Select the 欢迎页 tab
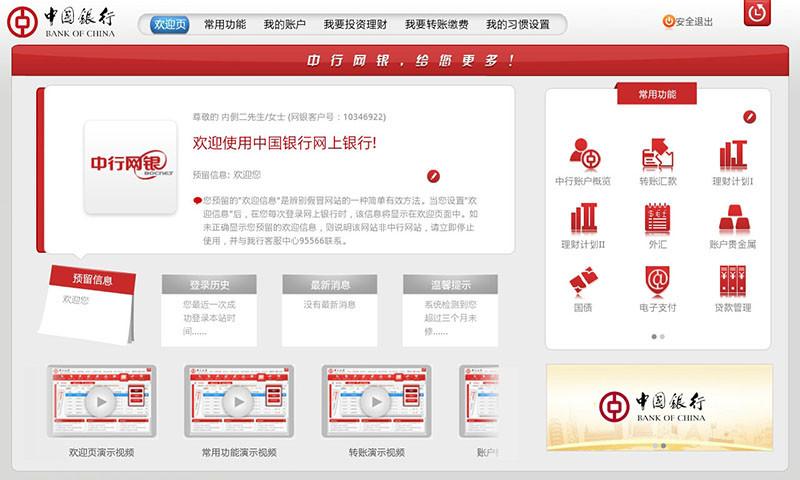The width and height of the screenshot is (800, 480). [x=170, y=24]
